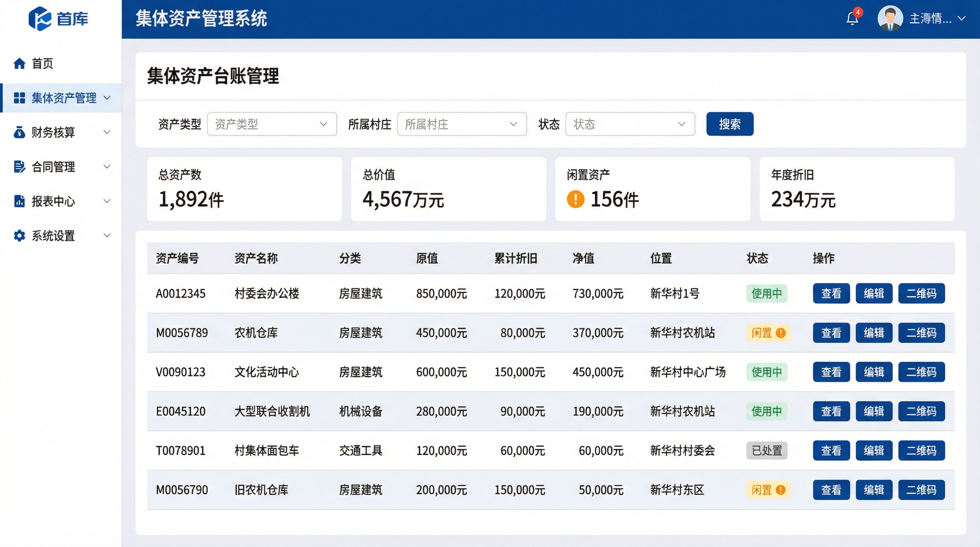Click 编辑 for asset E0045120
Image resolution: width=980 pixels, height=547 pixels.
[x=874, y=411]
